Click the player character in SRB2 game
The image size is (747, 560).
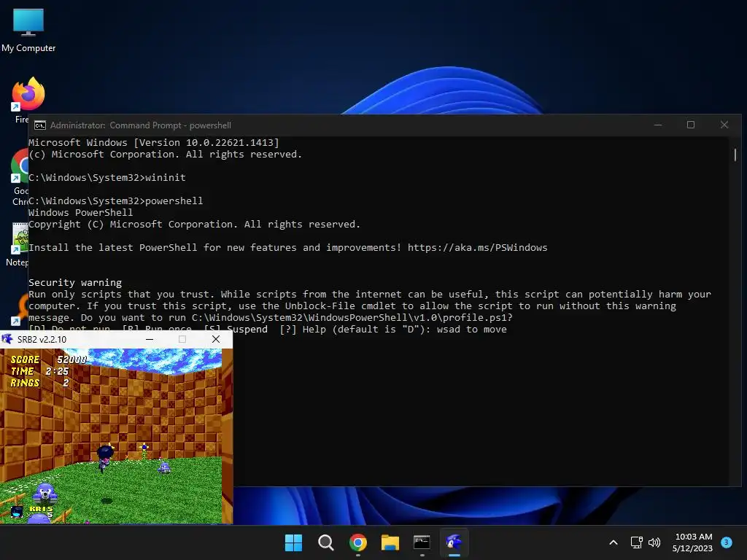104,459
